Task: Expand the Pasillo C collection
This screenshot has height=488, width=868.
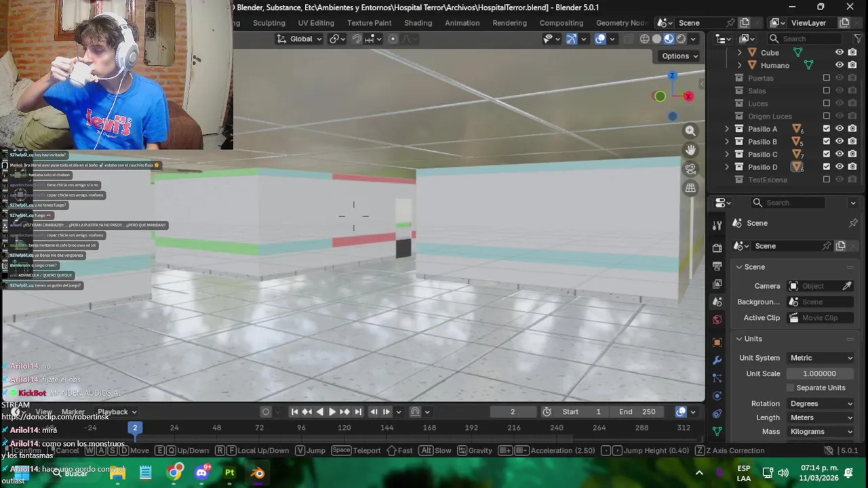Action: click(x=727, y=155)
